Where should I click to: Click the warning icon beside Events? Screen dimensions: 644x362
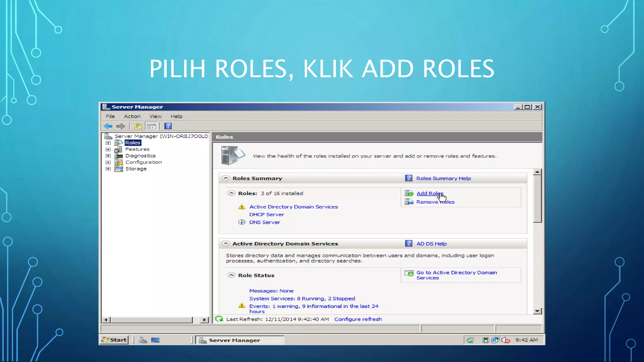pos(241,306)
